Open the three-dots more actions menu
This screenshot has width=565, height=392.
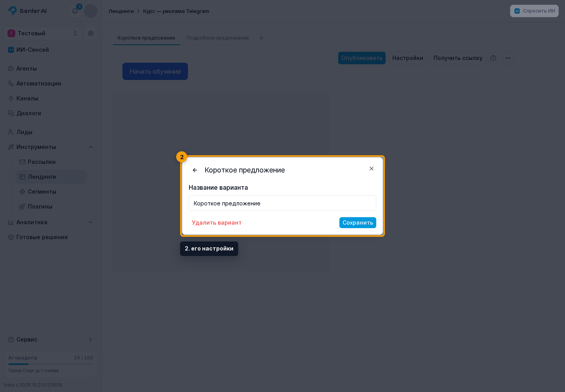[508, 58]
